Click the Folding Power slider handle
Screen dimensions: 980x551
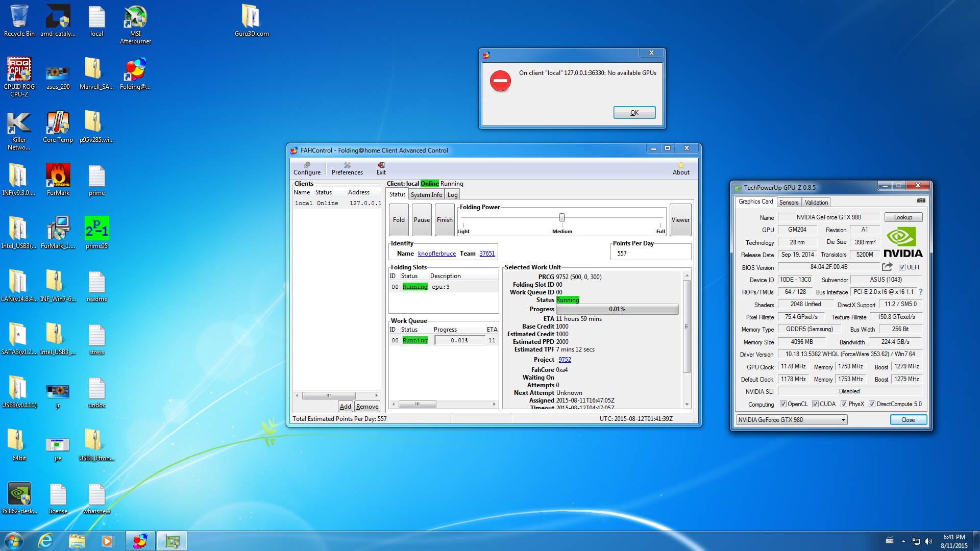click(562, 218)
